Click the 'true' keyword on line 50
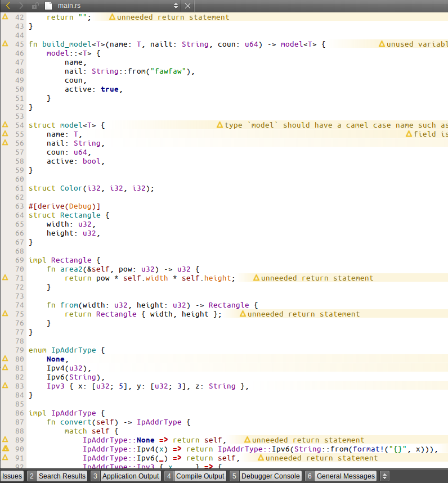 109,89
